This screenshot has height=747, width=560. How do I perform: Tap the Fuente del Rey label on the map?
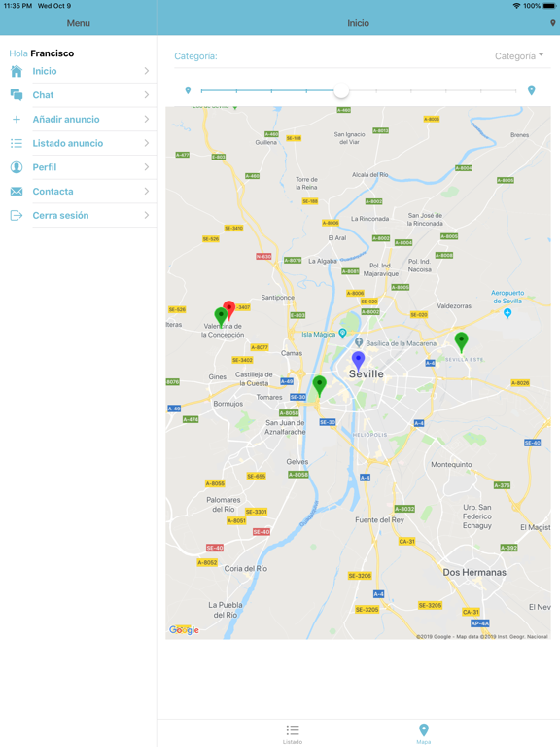379,519
